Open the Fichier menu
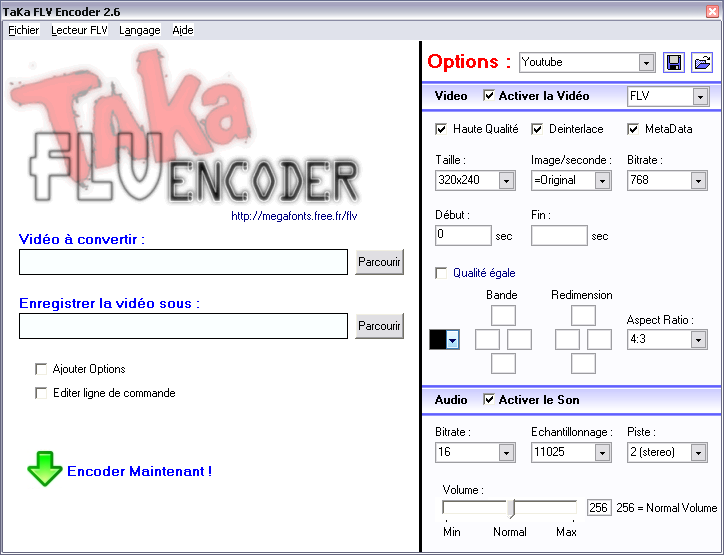Viewport: 725px width, 556px height. (24, 30)
